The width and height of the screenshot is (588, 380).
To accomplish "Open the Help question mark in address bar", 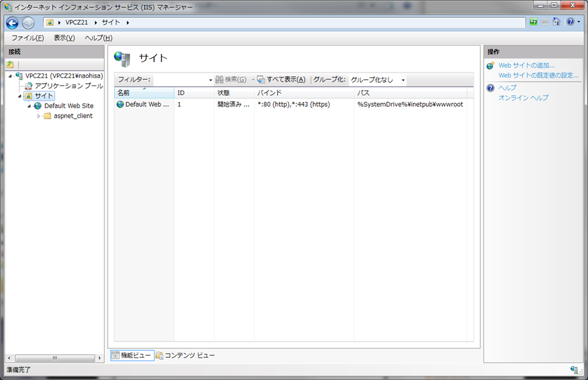I will [x=570, y=22].
